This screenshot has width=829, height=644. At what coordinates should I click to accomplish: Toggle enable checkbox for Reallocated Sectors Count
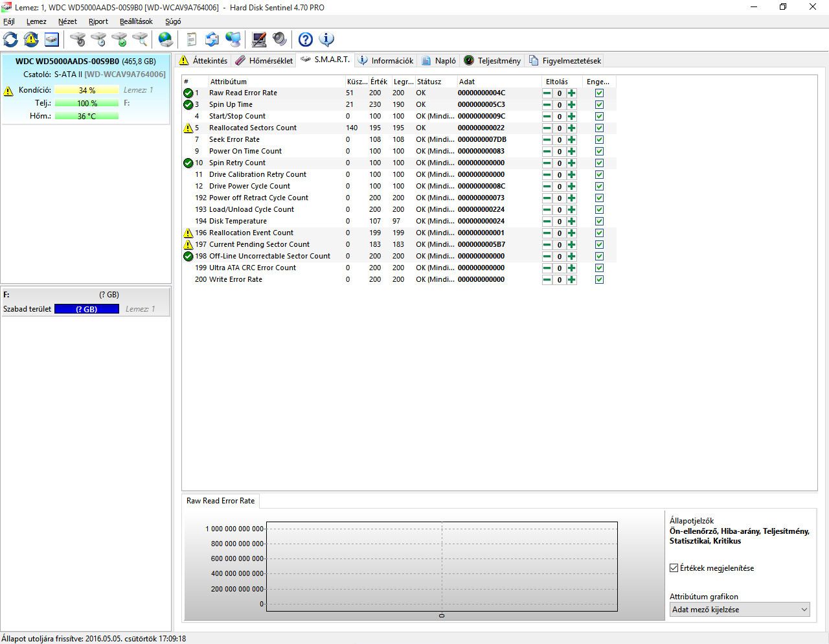[x=599, y=128]
